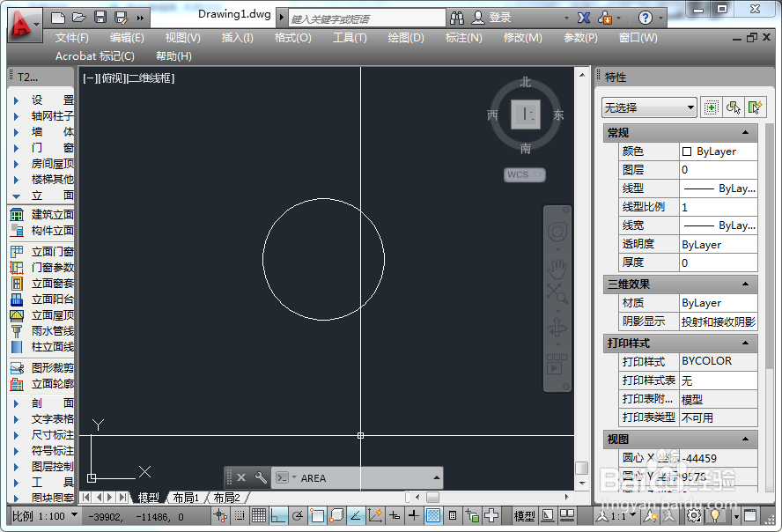Select the 立面窗套 tool
Viewport: 782px width, 532px height.
(x=42, y=284)
